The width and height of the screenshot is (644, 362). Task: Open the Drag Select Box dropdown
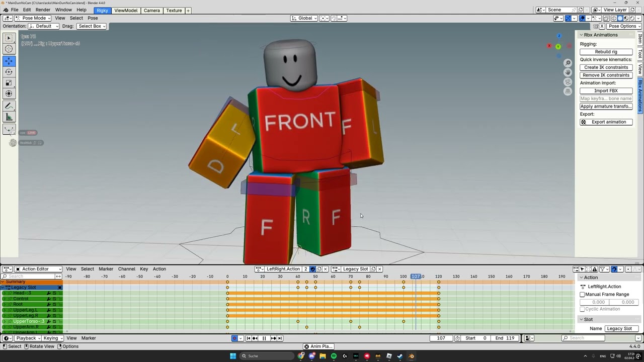pos(92,26)
